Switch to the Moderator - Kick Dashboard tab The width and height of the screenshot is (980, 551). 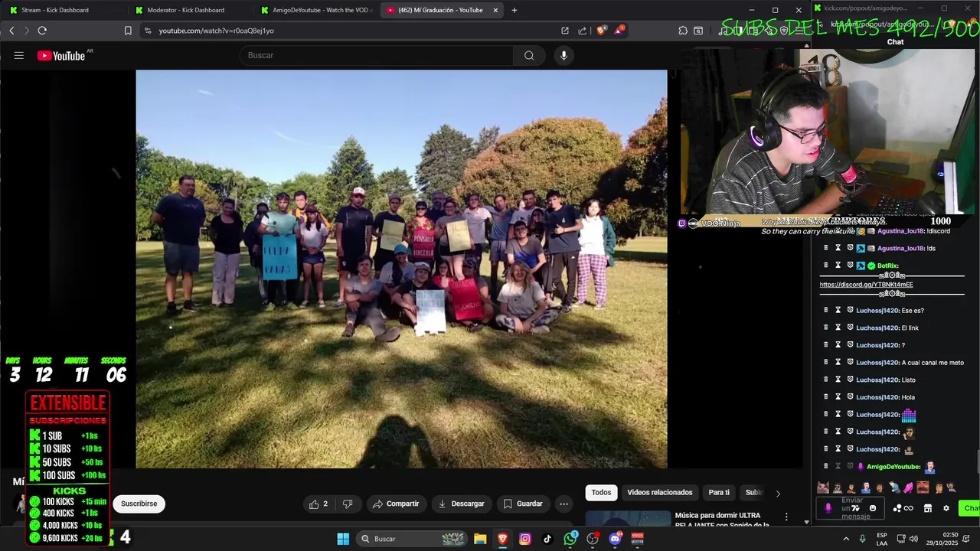coord(188,10)
